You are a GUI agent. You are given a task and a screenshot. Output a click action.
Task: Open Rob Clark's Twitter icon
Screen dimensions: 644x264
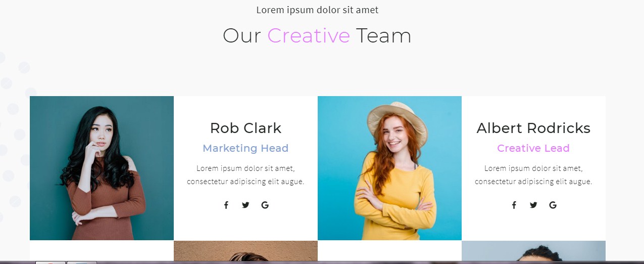click(x=245, y=205)
